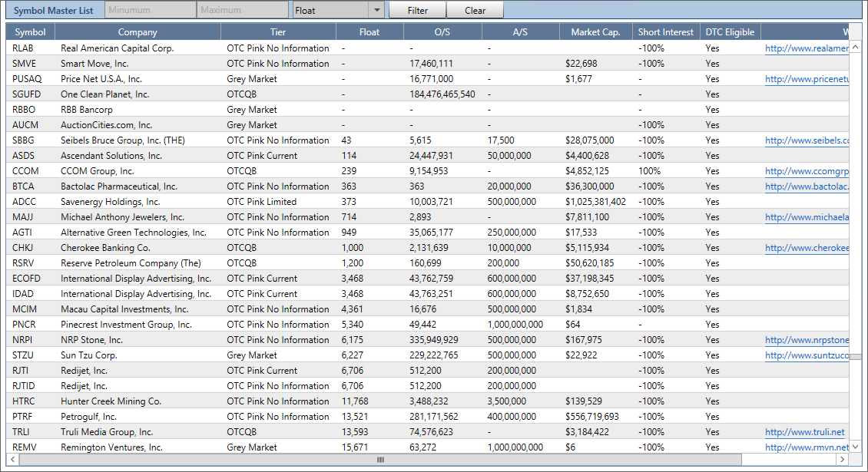
Task: Click company name Seibels Bruce Group, Inc. (THE)
Action: pyautogui.click(x=123, y=140)
